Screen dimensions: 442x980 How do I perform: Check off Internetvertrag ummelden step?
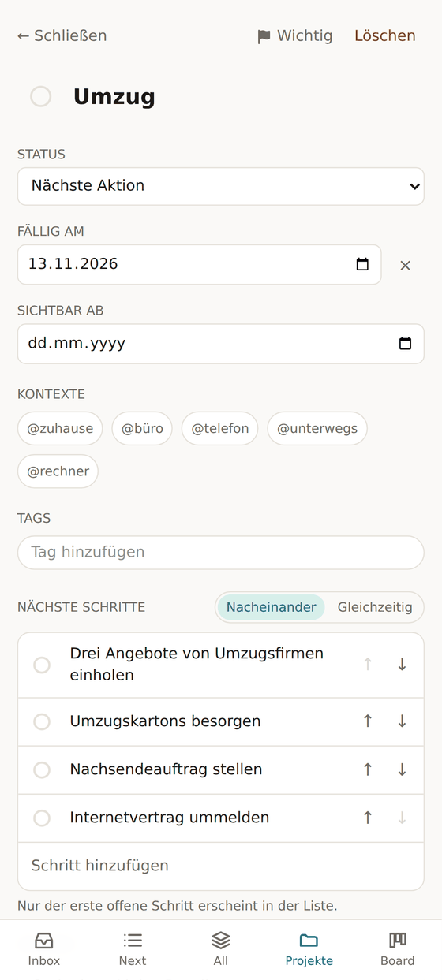(x=42, y=818)
